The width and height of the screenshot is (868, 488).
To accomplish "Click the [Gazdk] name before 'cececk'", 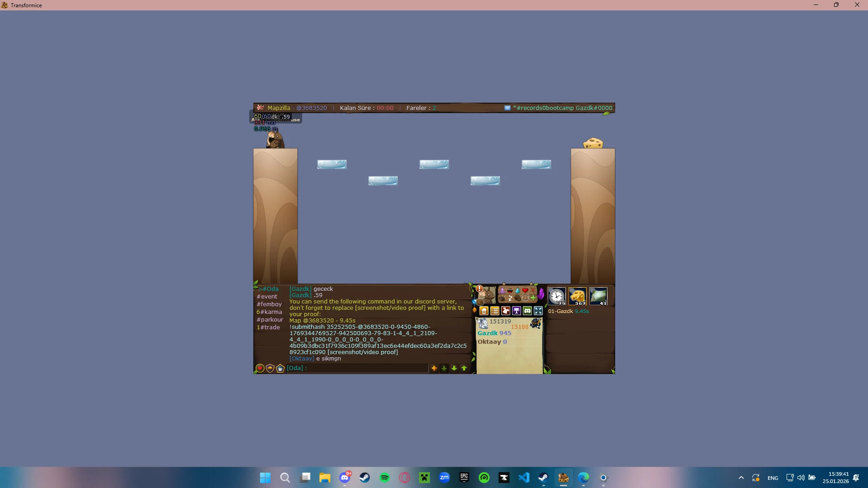I will tap(300, 289).
